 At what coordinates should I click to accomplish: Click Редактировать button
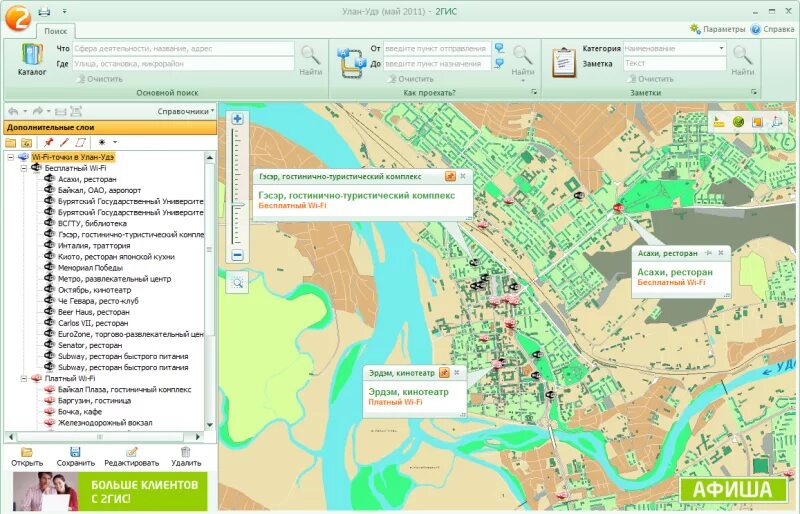[132, 457]
